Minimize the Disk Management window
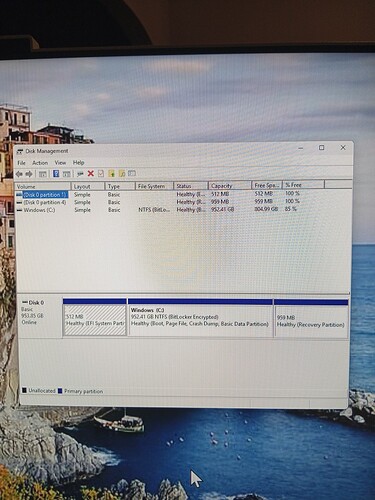 [x=301, y=148]
